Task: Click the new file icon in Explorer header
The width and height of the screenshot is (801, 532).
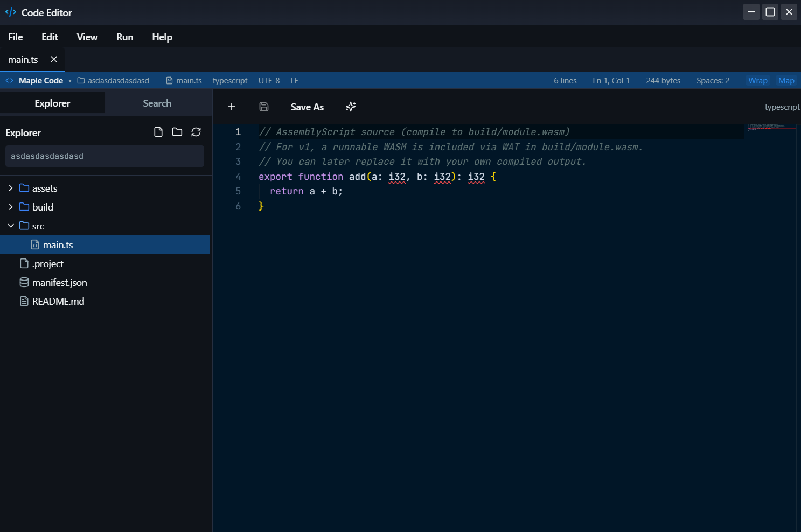Action: coord(158,132)
